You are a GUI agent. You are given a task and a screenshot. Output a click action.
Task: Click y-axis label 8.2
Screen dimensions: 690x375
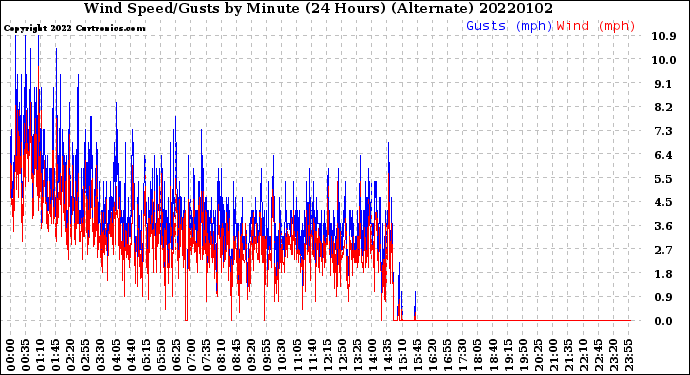(664, 107)
